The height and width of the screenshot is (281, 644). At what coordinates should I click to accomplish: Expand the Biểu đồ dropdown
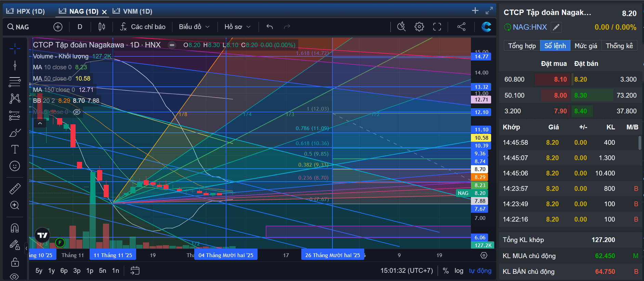click(x=194, y=27)
